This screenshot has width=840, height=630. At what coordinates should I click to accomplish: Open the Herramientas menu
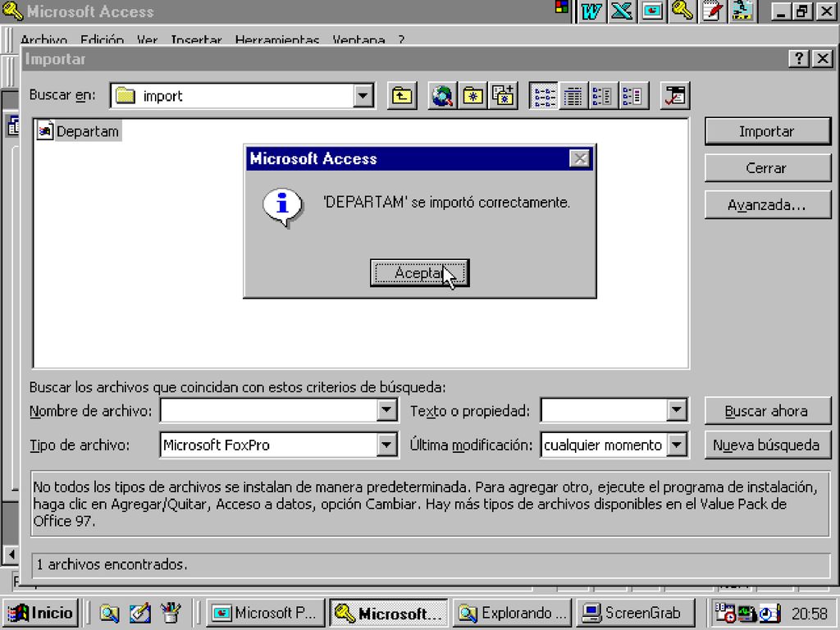pyautogui.click(x=277, y=40)
